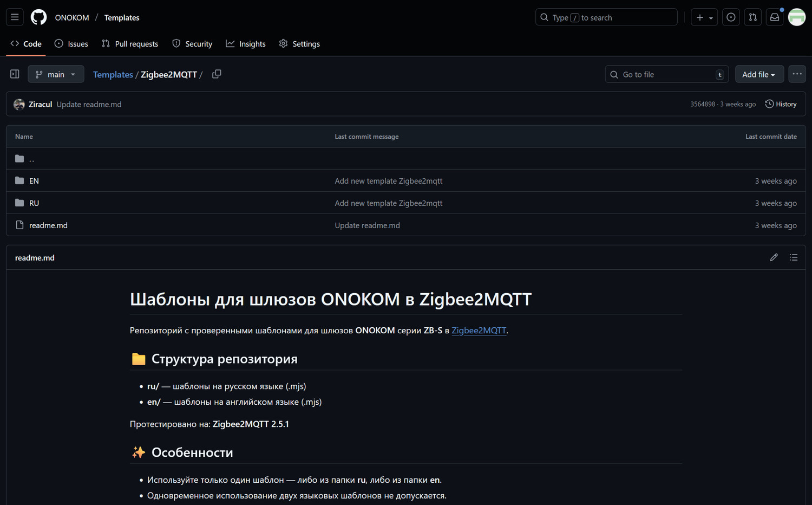Follow the Zigbee2MQTT link in readme
Image resolution: width=812 pixels, height=505 pixels.
pos(479,331)
